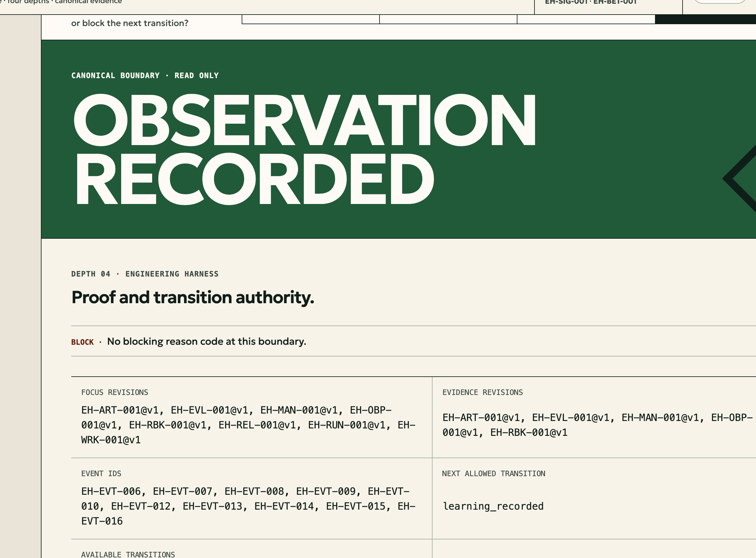
Task: Click "EH-REL-001@v1" in Focus Revisions
Action: pyautogui.click(x=257, y=425)
